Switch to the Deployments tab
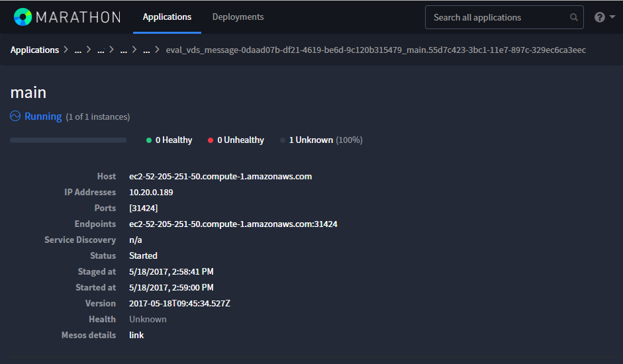Viewport: 623px width, 364px height. [238, 17]
